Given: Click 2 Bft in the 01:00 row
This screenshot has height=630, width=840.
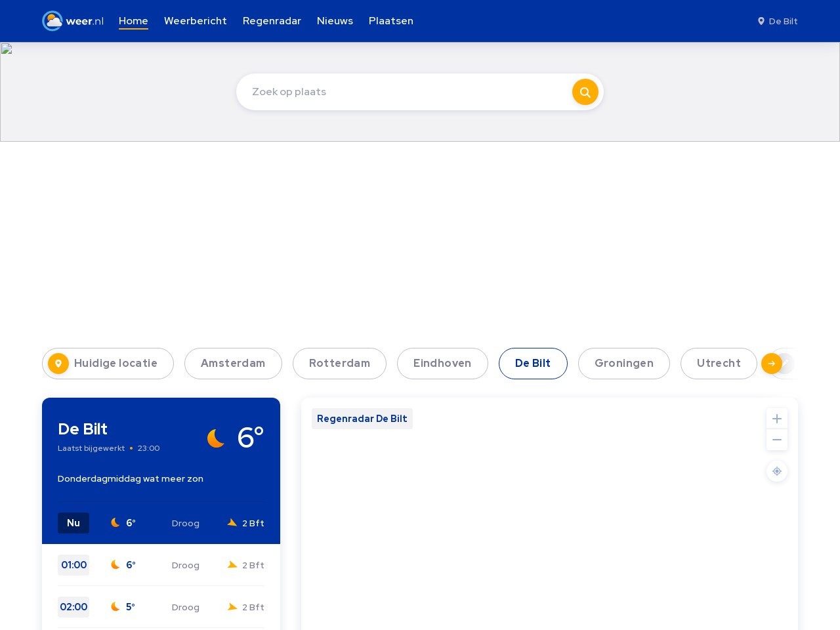Looking at the screenshot, I should point(253,565).
